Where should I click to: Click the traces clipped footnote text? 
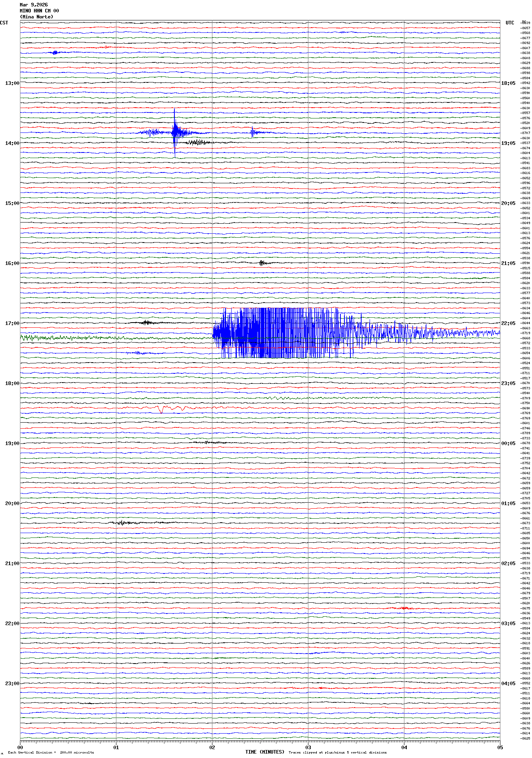pyautogui.click(x=338, y=752)
